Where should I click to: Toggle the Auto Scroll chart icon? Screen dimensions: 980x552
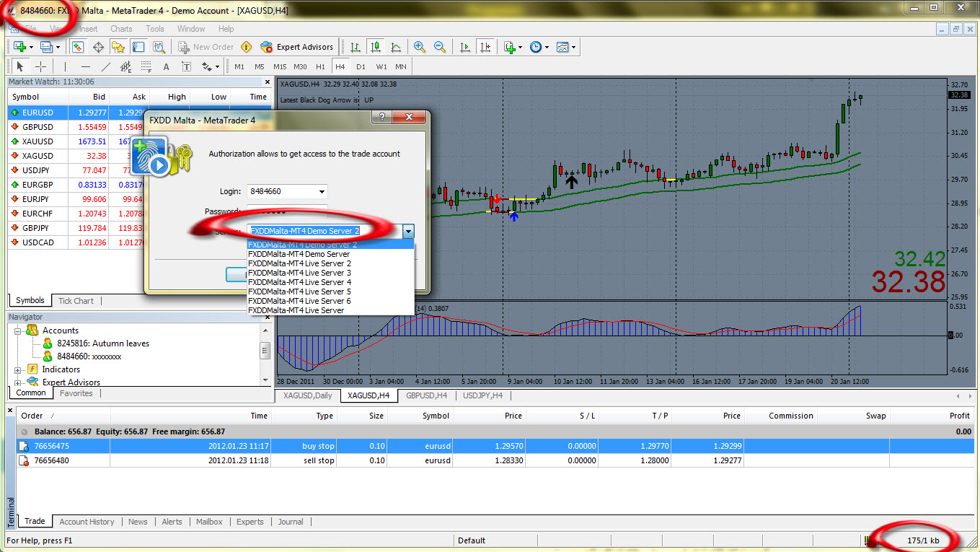pos(465,47)
